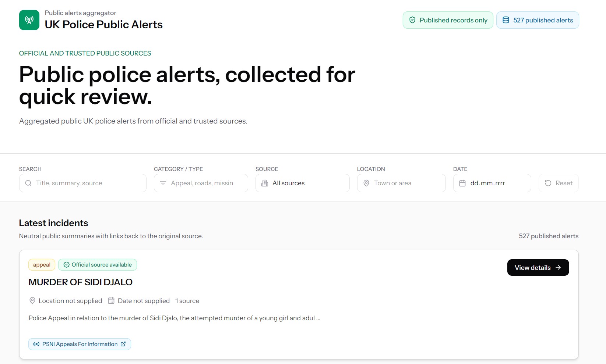Open the date picker field dd.mm.rrrr
Screen dimensions: 606x364
pos(492,183)
